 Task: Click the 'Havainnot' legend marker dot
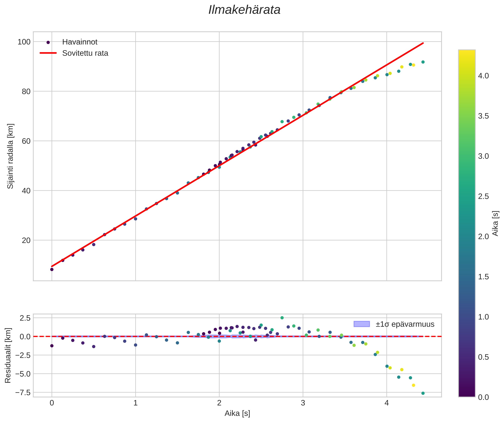tap(48, 42)
